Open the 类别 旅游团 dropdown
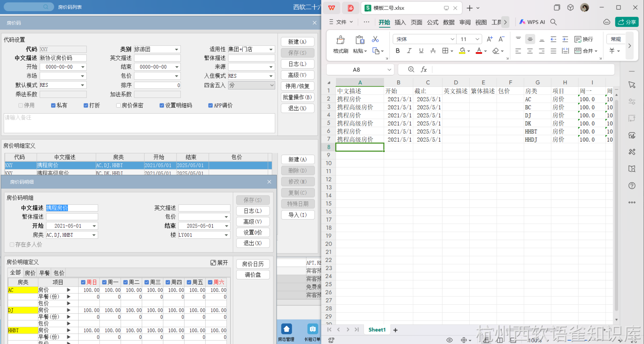Screen dimensions: 644x344 177,49
